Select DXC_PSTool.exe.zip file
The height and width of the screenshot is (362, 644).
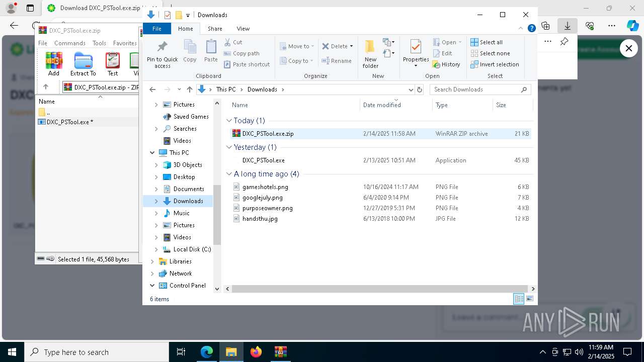pyautogui.click(x=380, y=134)
